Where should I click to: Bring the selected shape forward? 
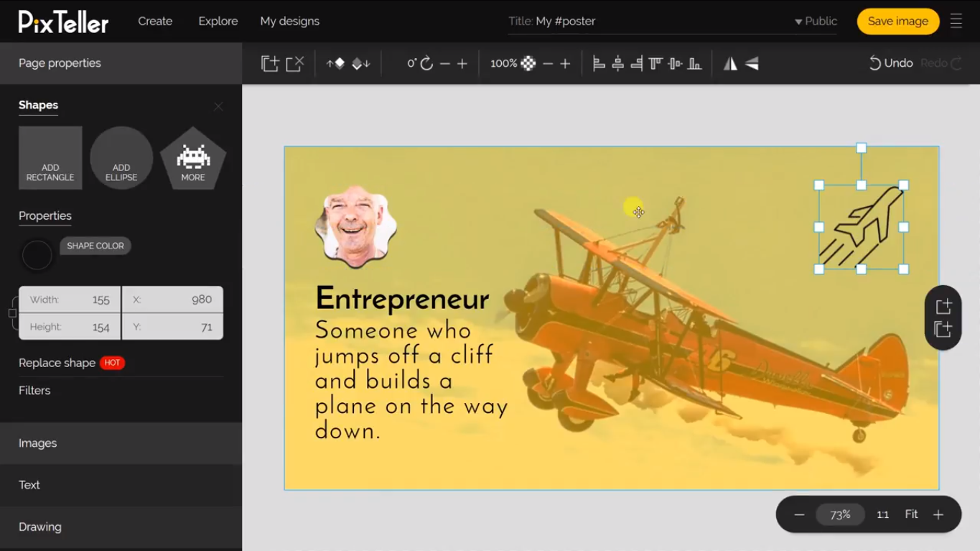[x=335, y=63]
